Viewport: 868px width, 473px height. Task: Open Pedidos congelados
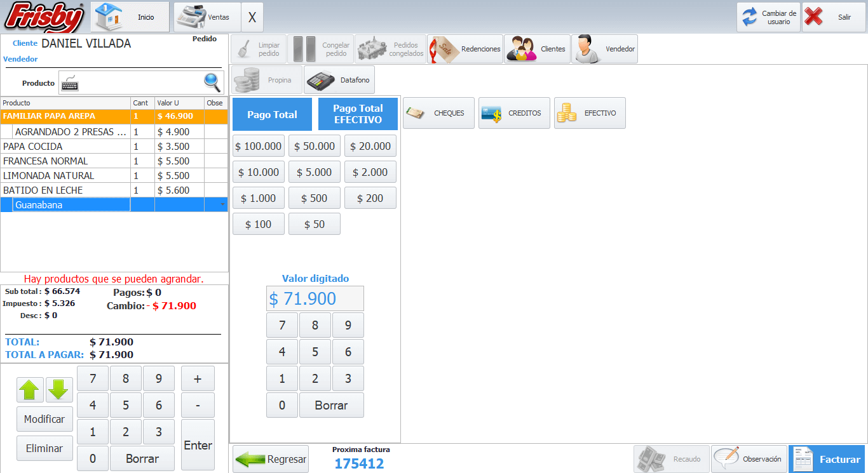tap(390, 49)
